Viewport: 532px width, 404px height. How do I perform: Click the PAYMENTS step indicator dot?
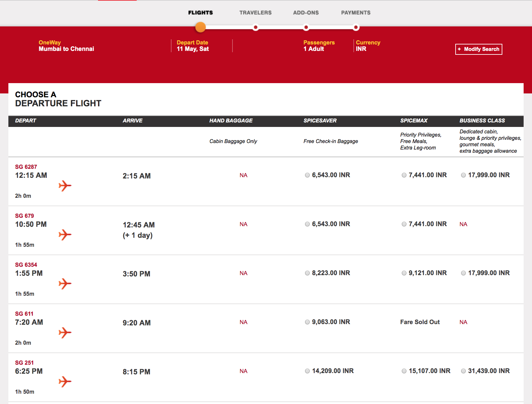(356, 27)
